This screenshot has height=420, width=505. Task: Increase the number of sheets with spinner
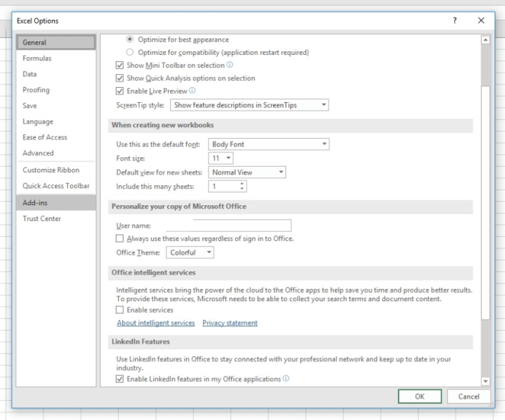(242, 184)
